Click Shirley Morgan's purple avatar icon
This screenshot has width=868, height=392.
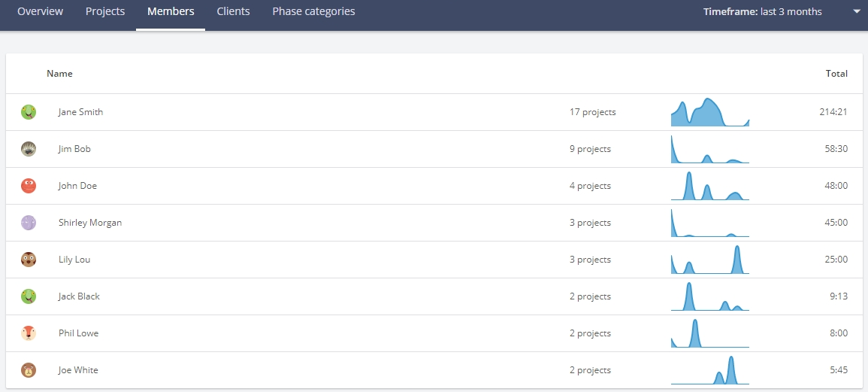29,223
